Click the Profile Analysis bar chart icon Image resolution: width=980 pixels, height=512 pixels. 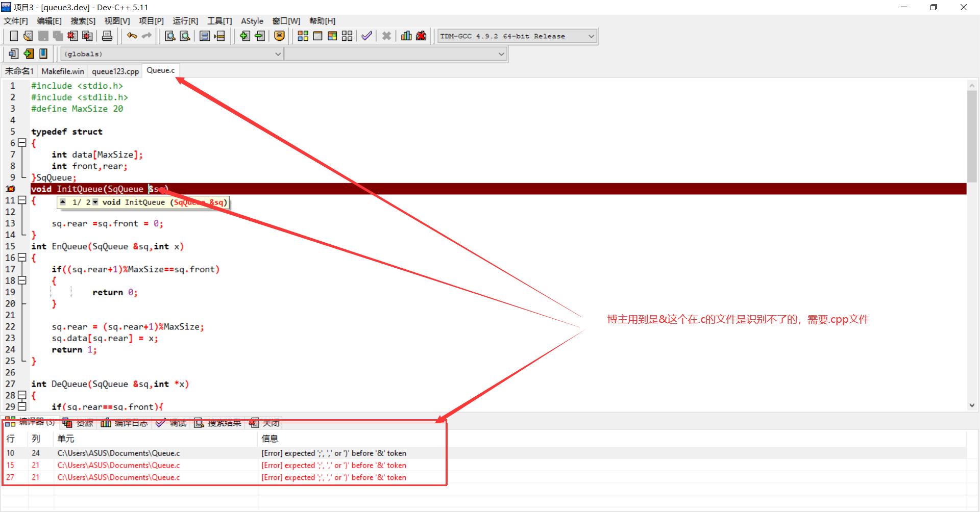tap(406, 36)
